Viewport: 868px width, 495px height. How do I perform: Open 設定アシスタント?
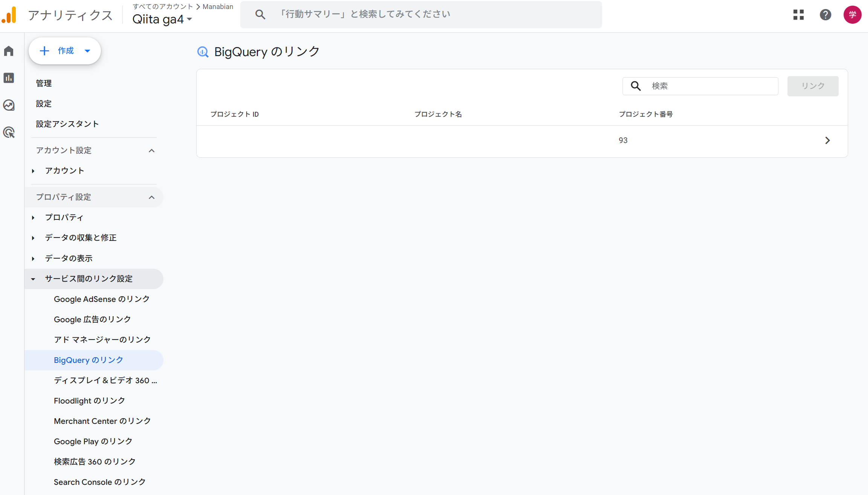[x=67, y=123]
